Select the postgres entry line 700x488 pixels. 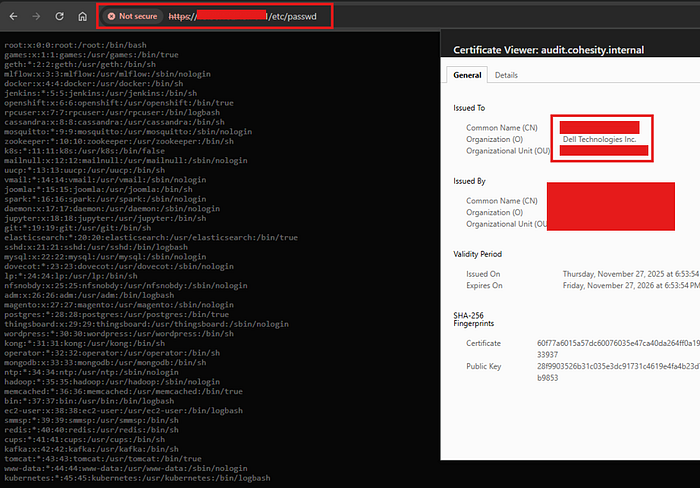(x=117, y=314)
